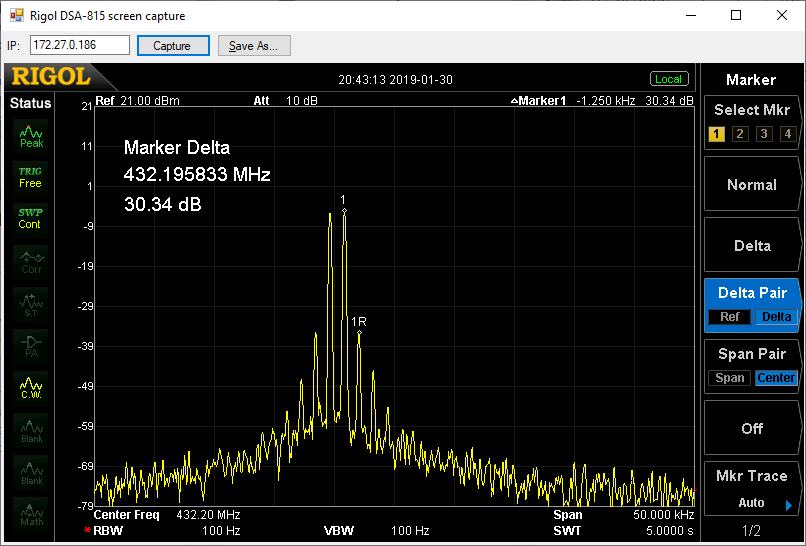The height and width of the screenshot is (546, 806).
Task: Click the dimmed S.T. status icon
Action: click(31, 304)
